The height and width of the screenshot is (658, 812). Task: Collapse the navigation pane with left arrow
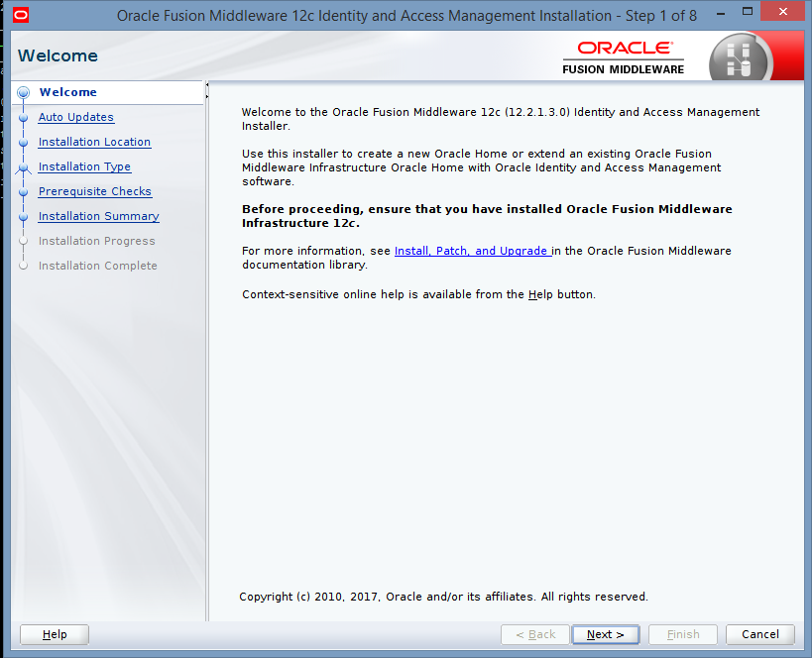coord(207,84)
